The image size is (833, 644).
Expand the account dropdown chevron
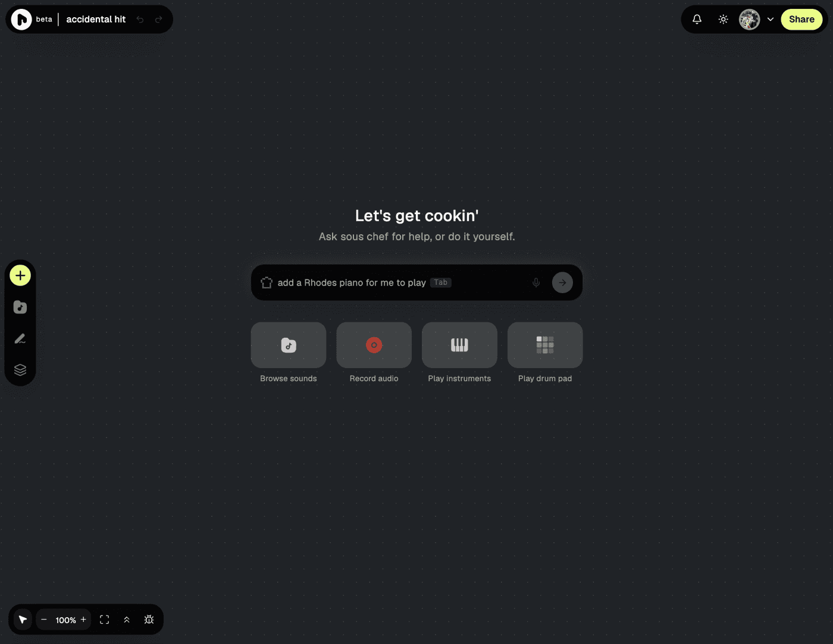771,20
